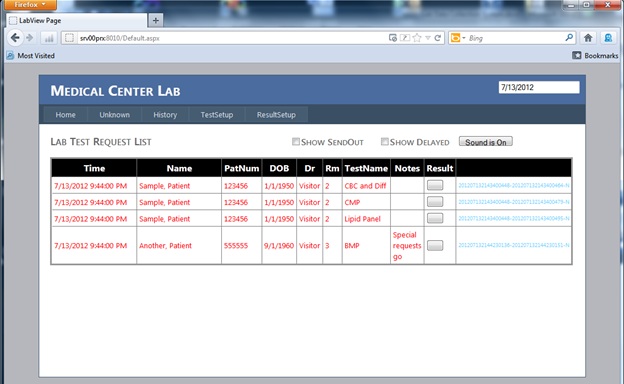Image resolution: width=624 pixels, height=384 pixels.
Task: Open the History navigation tab
Action: [165, 115]
